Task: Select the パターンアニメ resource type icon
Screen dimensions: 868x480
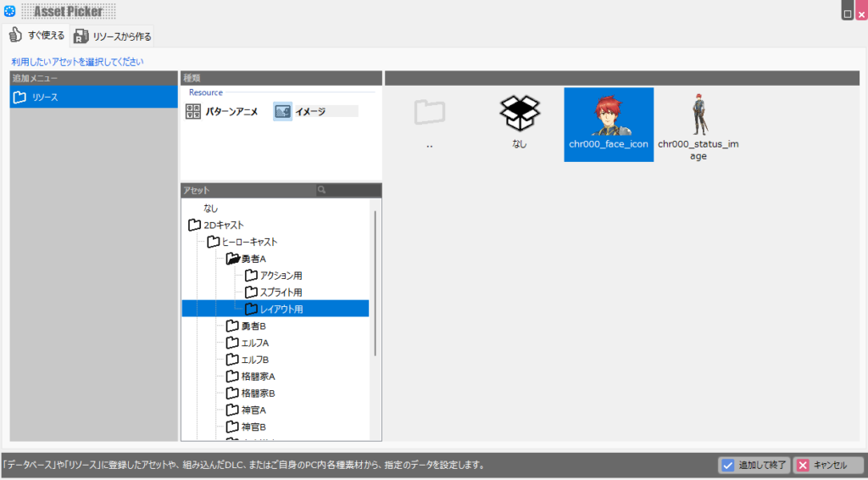Action: coord(193,111)
